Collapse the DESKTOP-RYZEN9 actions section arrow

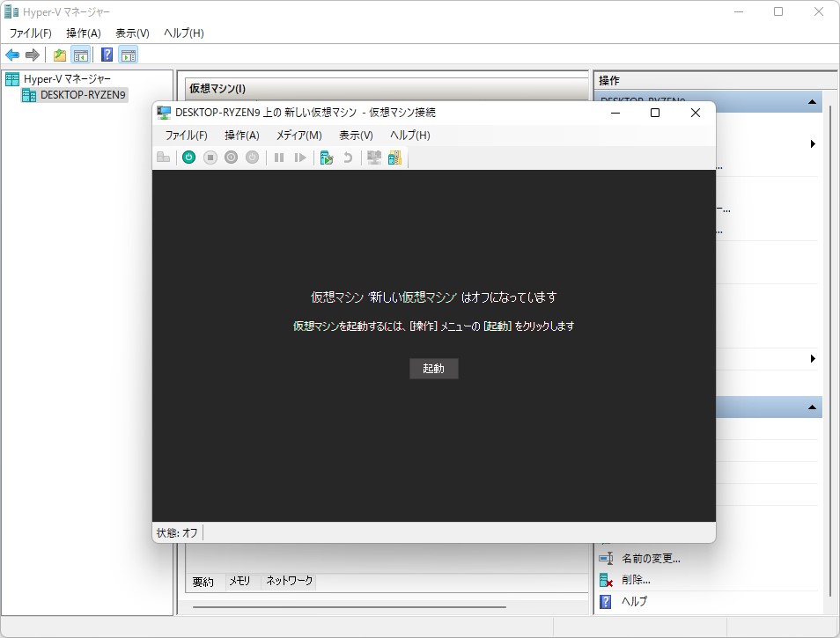pos(812,102)
